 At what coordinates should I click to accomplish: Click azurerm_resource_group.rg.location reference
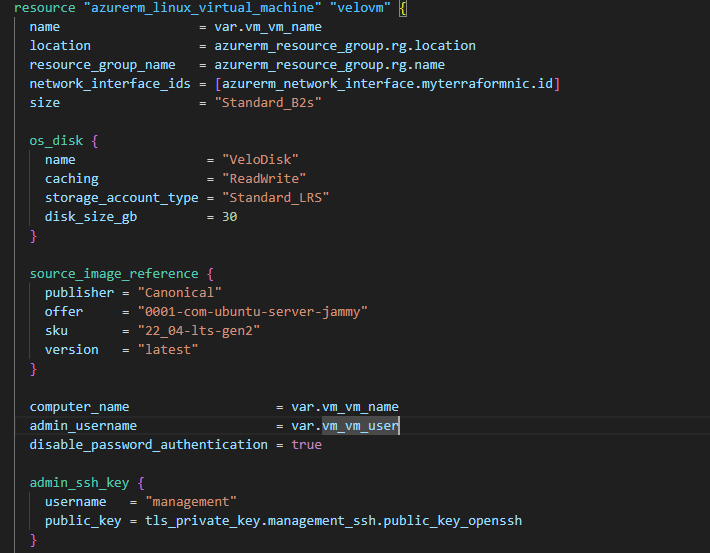point(345,45)
